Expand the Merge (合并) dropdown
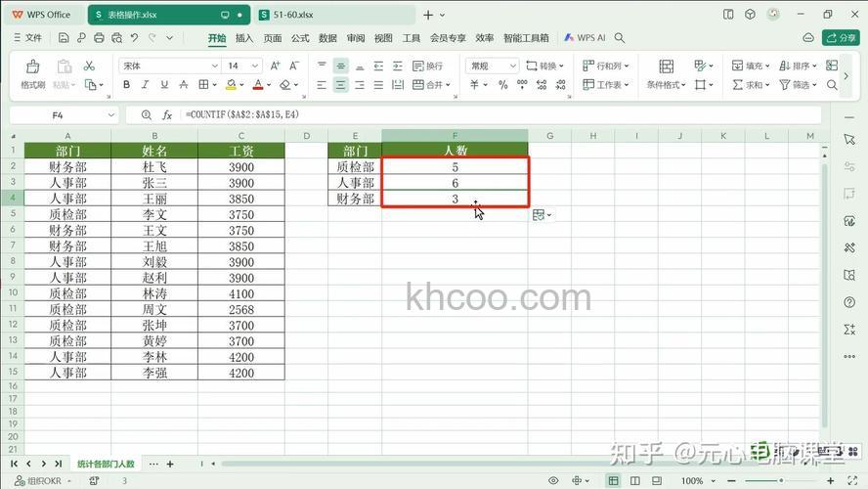The image size is (868, 489). (448, 85)
